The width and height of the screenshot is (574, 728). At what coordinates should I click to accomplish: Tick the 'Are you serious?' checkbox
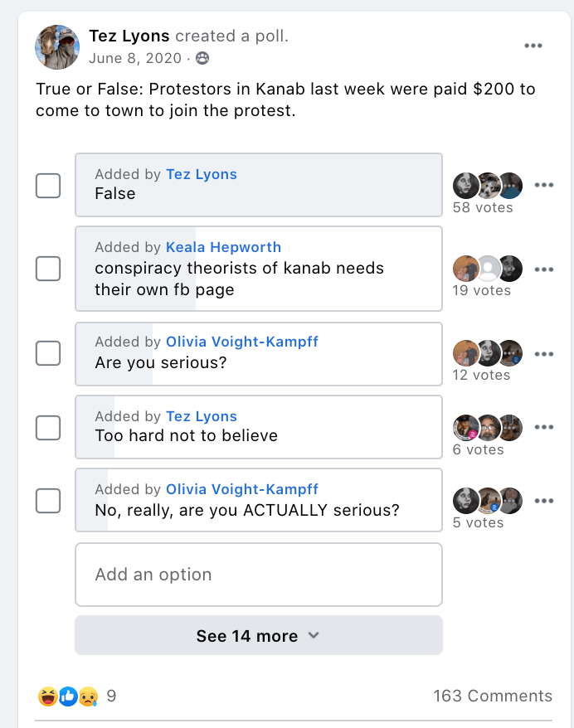coord(48,353)
